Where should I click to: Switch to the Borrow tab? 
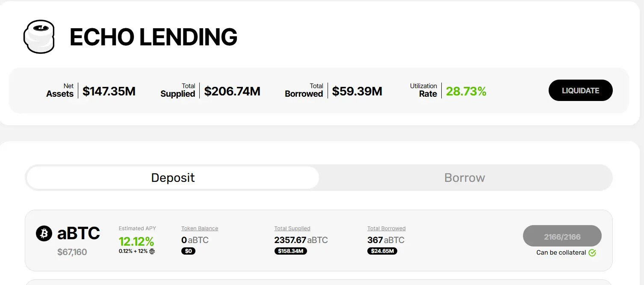pos(464,178)
